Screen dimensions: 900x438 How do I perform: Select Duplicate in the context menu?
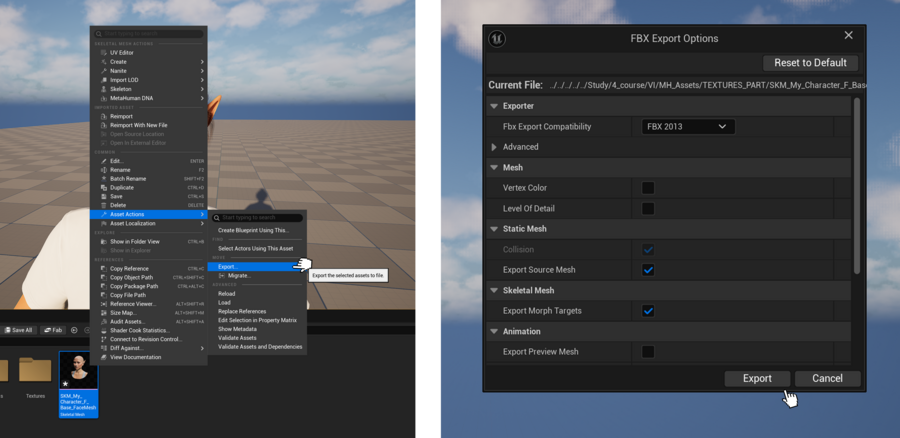pyautogui.click(x=122, y=188)
